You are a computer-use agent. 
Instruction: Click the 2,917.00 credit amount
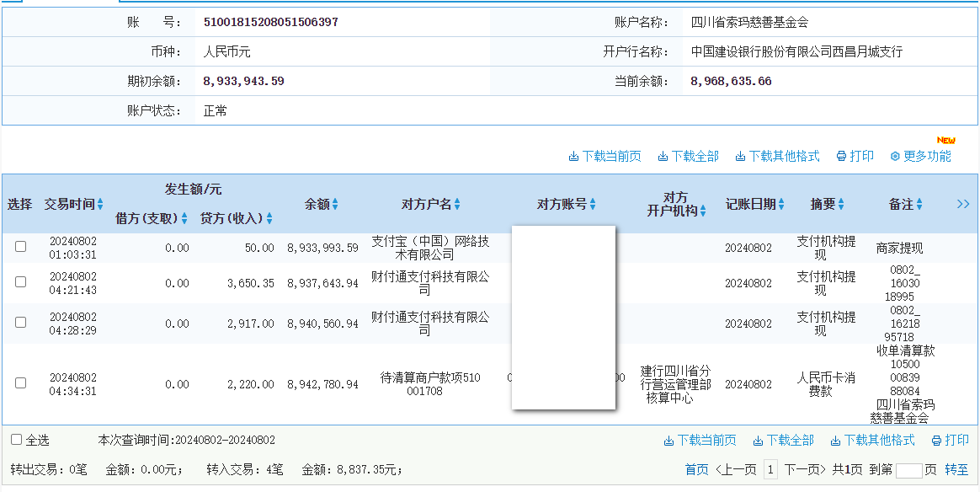click(251, 324)
